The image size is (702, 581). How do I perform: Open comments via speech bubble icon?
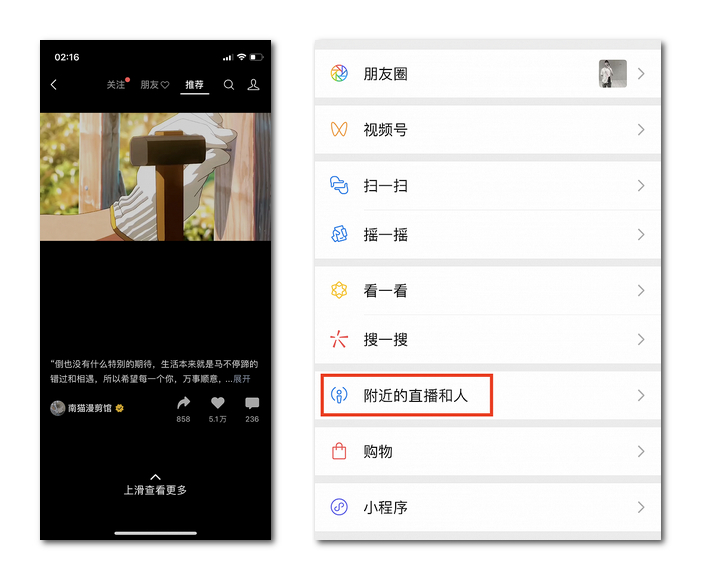[x=252, y=403]
